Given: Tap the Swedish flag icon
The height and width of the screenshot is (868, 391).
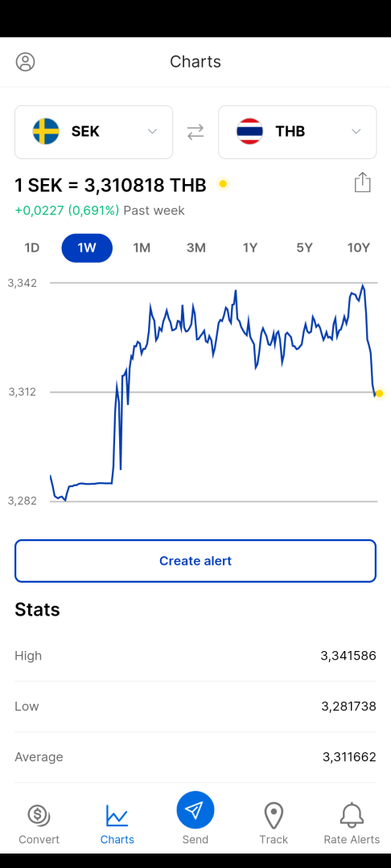Looking at the screenshot, I should pos(46,132).
